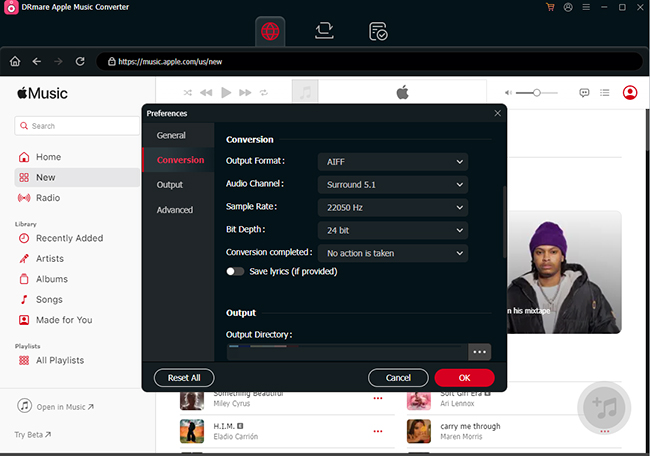
Task: Open more options for H.I.M. song
Action: 378,432
